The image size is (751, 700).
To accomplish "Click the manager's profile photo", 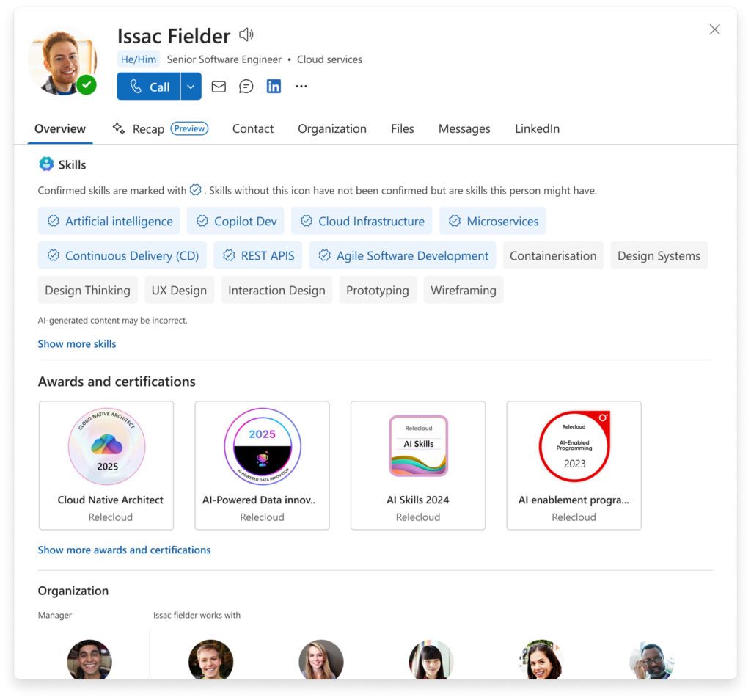I will [89, 659].
